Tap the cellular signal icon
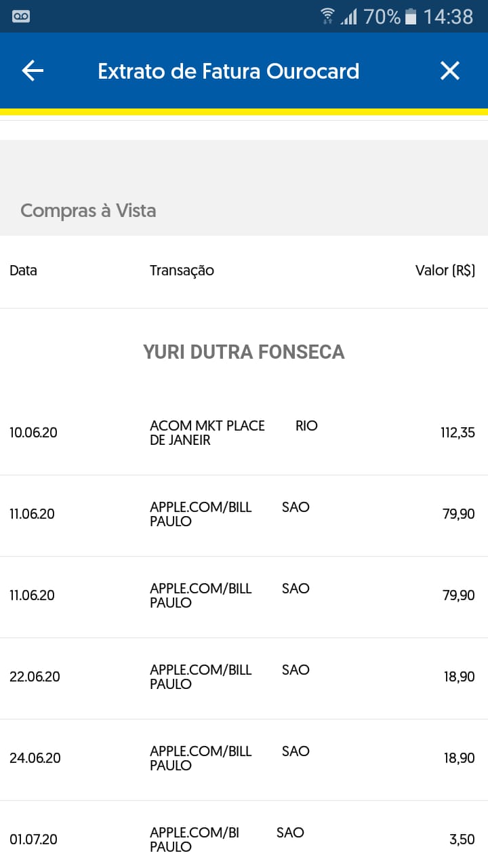The image size is (488, 868). coord(349,16)
